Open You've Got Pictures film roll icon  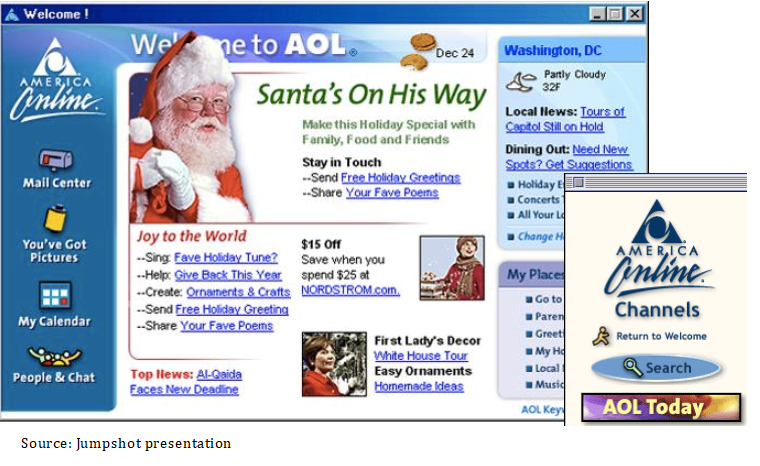coord(55,219)
